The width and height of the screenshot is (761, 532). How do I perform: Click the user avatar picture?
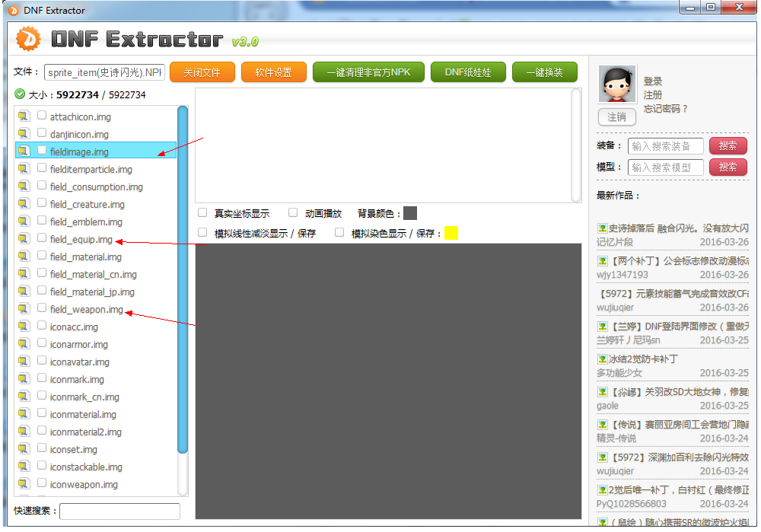(616, 84)
